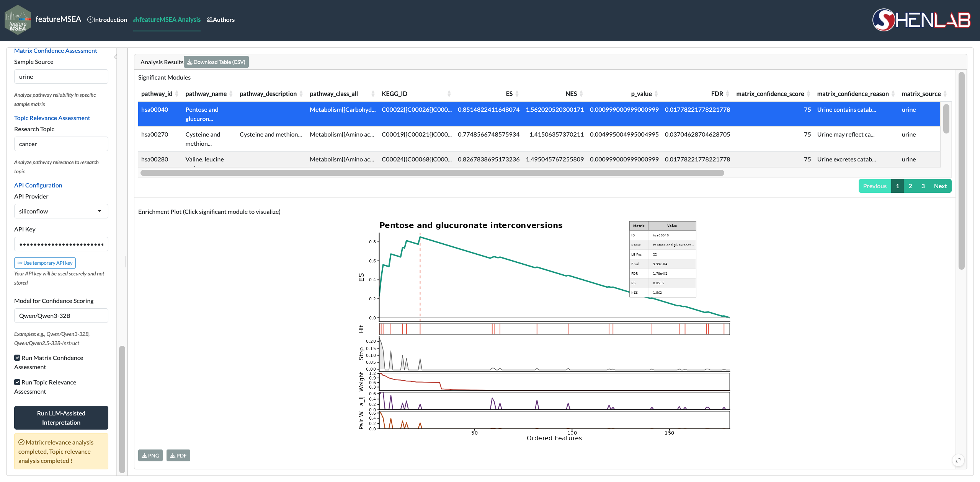Go to results page 2

[x=910, y=186]
